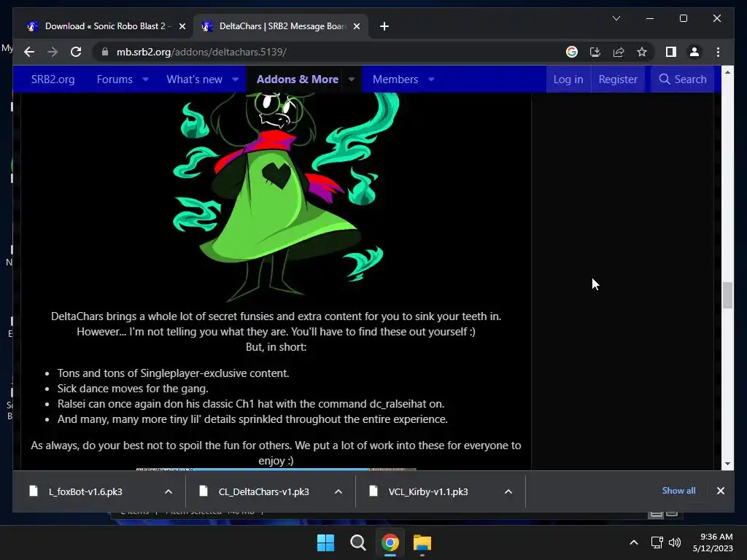Open the Windows Start menu
747x560 pixels.
[x=326, y=542]
